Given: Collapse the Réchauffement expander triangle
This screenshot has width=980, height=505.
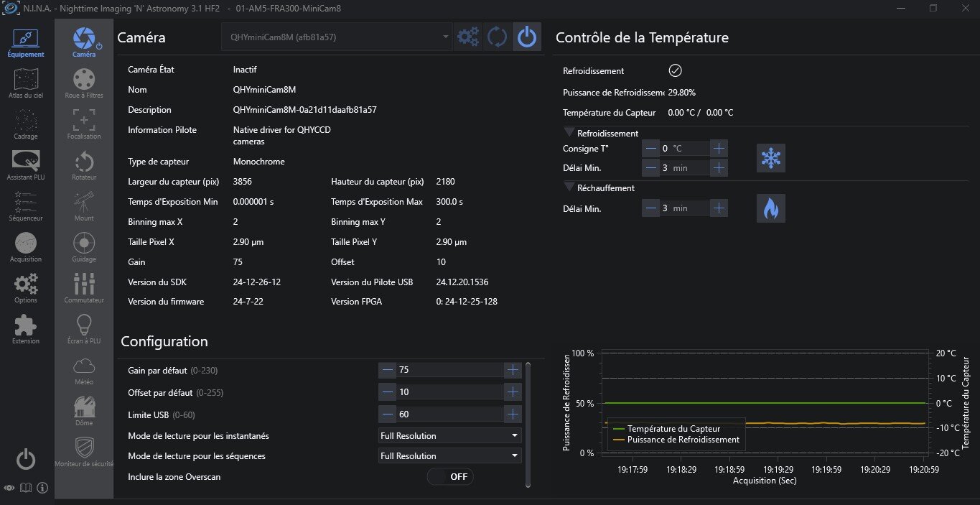Looking at the screenshot, I should (x=570, y=187).
